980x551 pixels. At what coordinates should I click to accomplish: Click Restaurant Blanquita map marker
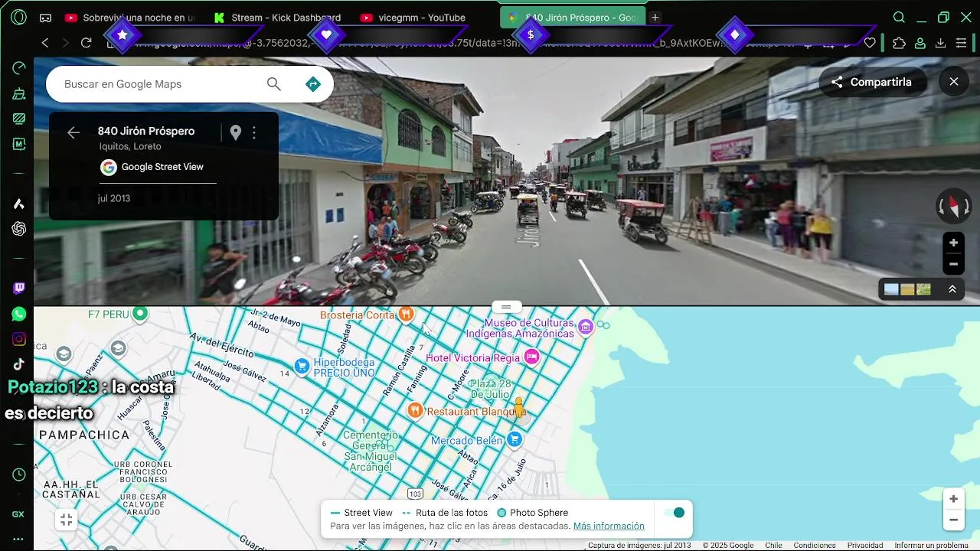(415, 410)
